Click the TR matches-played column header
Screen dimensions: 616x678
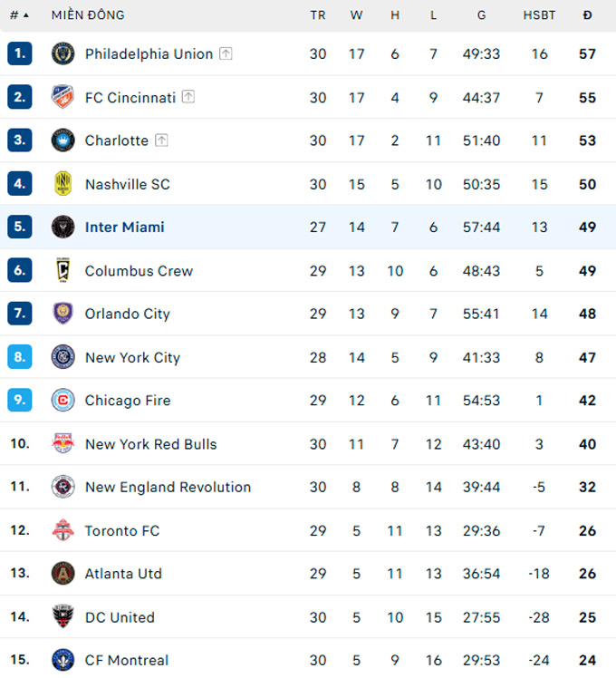pyautogui.click(x=317, y=15)
